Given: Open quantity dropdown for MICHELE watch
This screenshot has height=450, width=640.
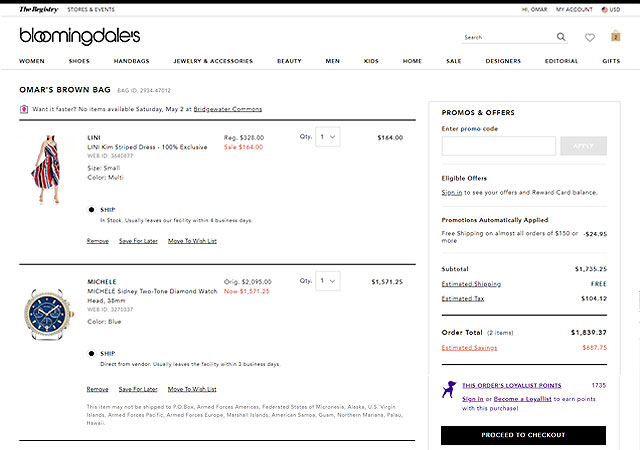Looking at the screenshot, I should [328, 281].
